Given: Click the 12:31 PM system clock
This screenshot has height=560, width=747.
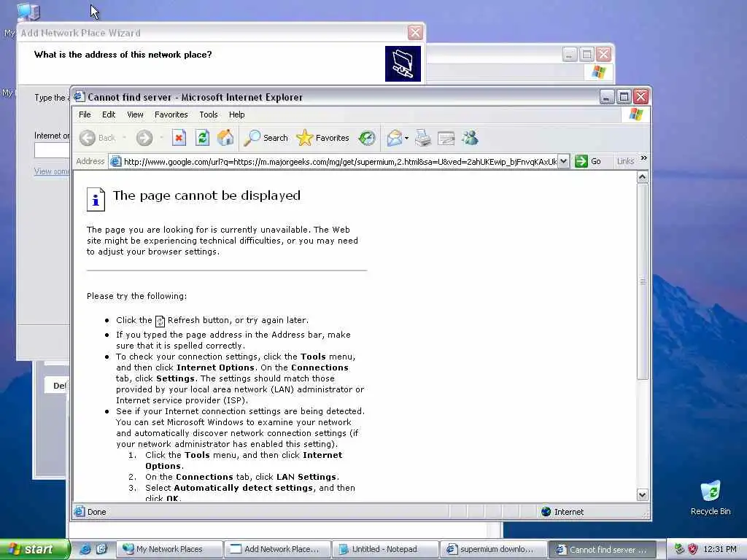Looking at the screenshot, I should 720,550.
